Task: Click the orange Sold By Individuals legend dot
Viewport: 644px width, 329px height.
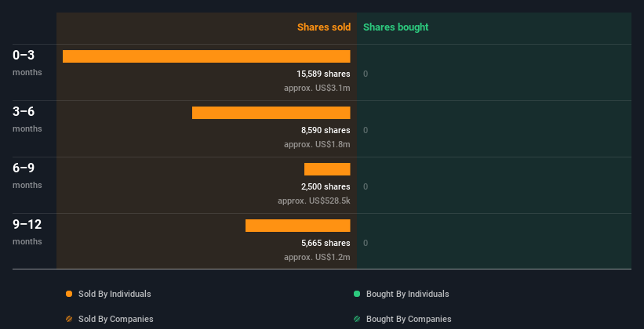Action: click(69, 294)
